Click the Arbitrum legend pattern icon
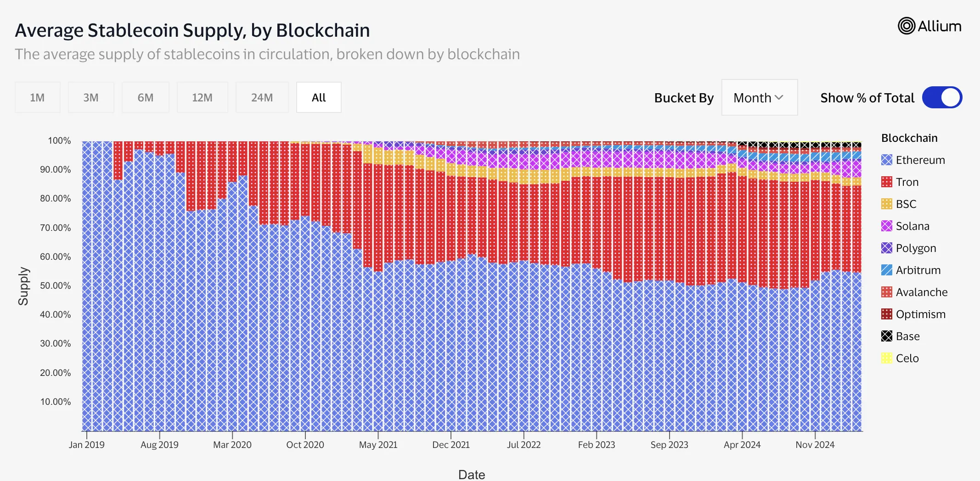The height and width of the screenshot is (481, 980). (x=887, y=270)
